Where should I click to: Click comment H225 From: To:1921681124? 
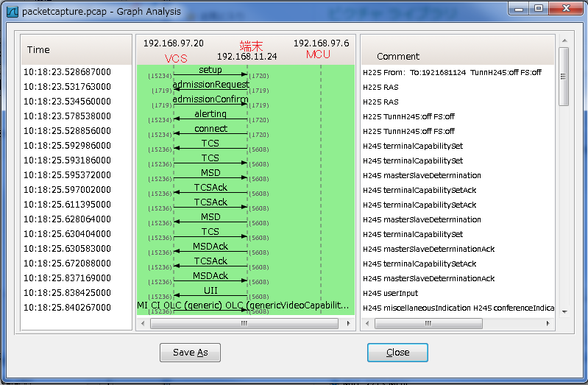click(x=452, y=72)
